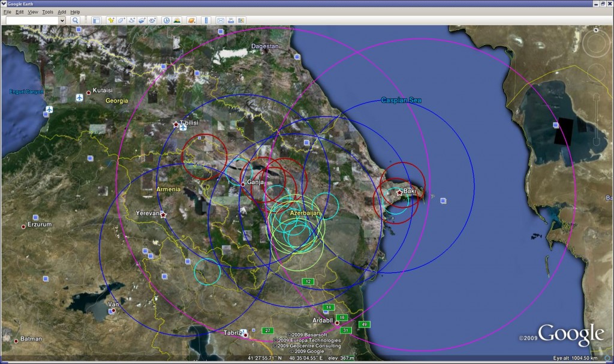Add a new placemark with the pushpin icon
Viewport: 614px width, 364px height.
111,20
